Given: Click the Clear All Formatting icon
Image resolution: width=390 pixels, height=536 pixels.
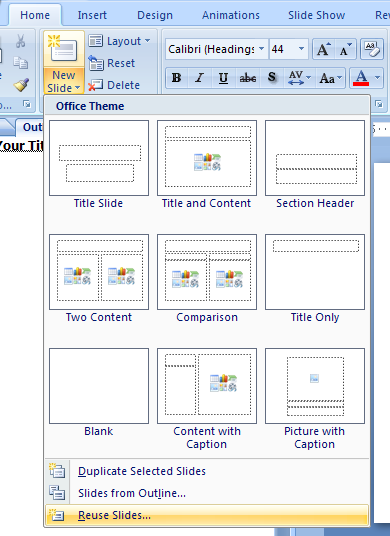Looking at the screenshot, I should (372, 50).
